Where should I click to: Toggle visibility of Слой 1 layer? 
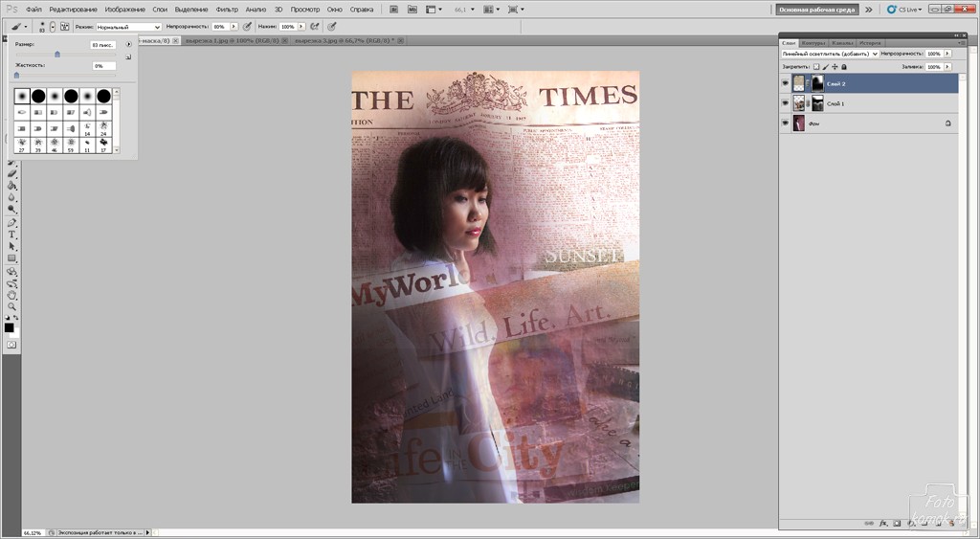coord(786,103)
